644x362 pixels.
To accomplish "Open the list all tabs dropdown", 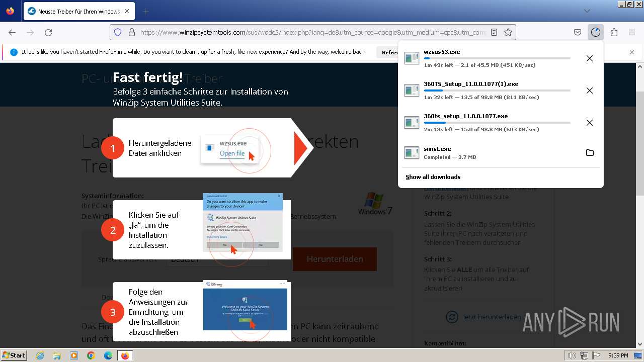I will [x=587, y=11].
